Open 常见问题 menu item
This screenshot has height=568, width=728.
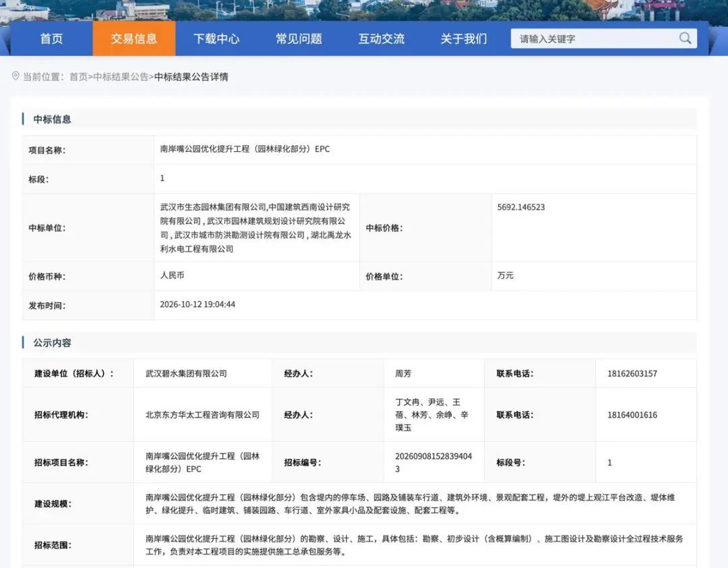pyautogui.click(x=299, y=38)
